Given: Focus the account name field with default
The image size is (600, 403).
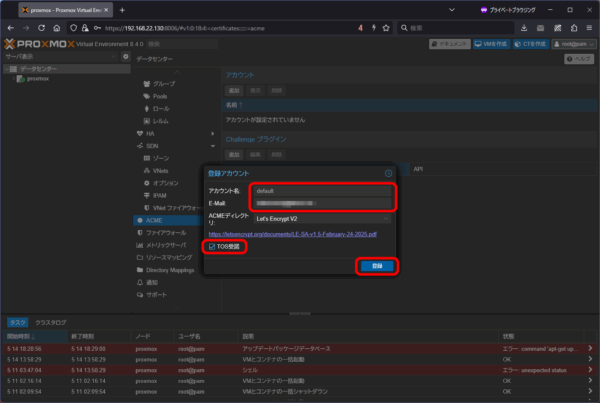Looking at the screenshot, I should click(322, 191).
